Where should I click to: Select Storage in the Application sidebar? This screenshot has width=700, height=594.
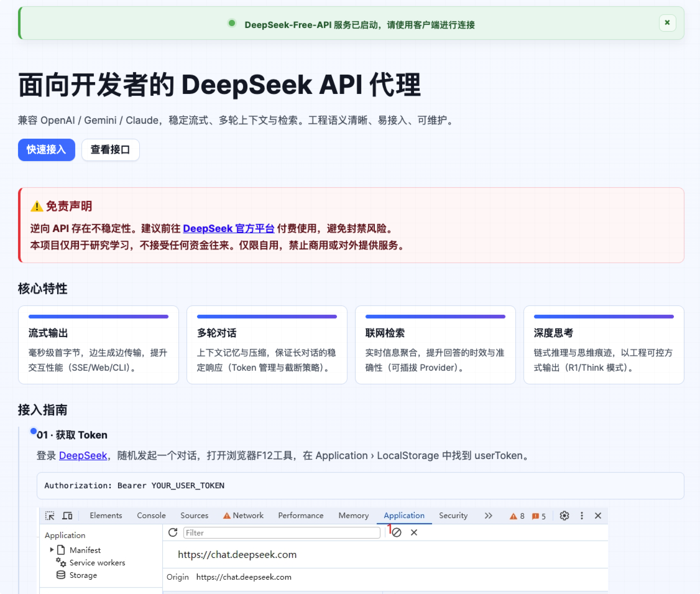point(83,575)
